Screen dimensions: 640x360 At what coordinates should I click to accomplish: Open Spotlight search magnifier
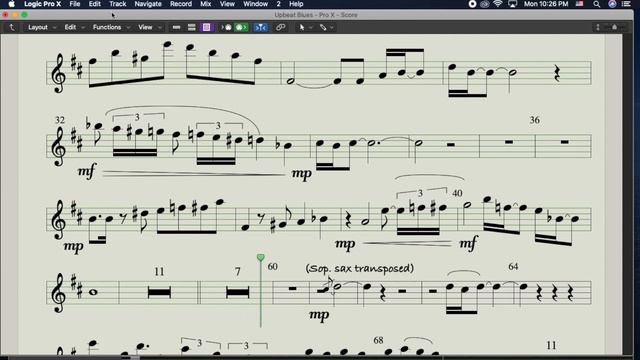tap(597, 4)
